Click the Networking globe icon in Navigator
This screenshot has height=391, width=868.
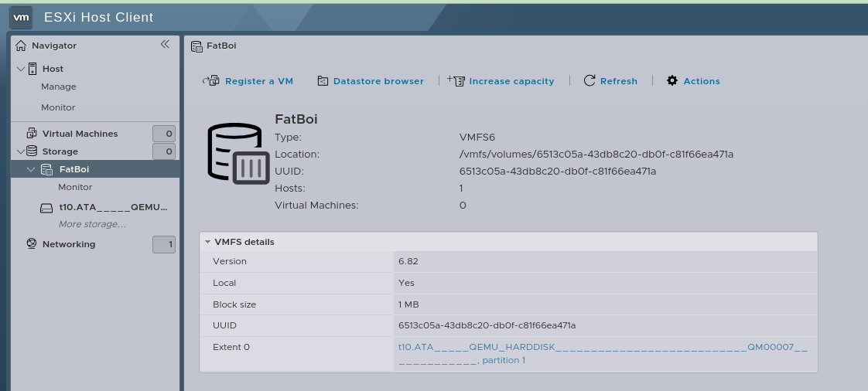point(32,244)
